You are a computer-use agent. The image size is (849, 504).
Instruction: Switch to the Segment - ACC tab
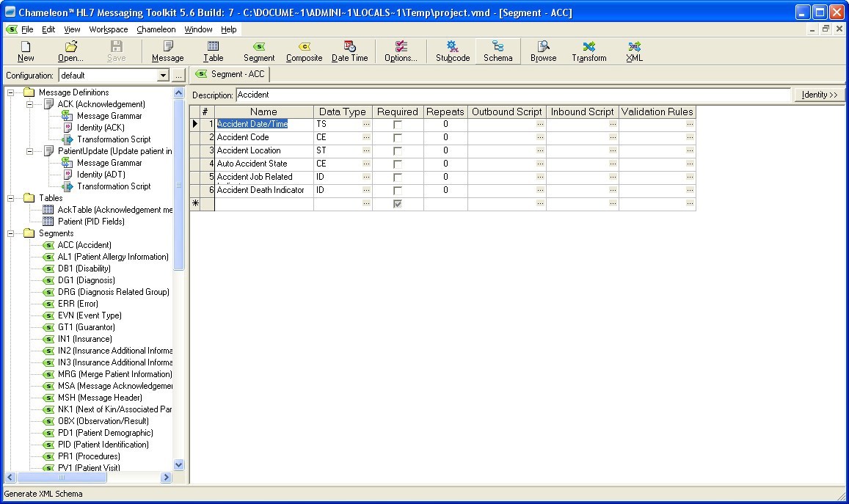tap(230, 74)
